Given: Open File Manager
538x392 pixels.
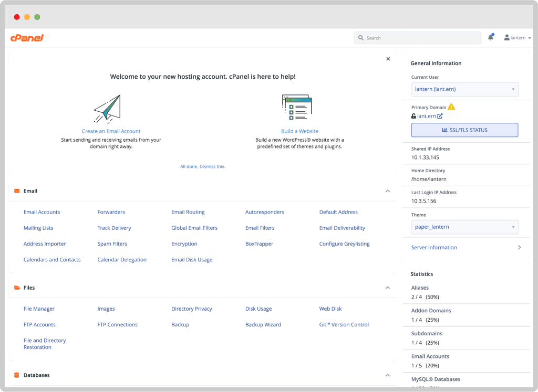Looking at the screenshot, I should pos(39,309).
